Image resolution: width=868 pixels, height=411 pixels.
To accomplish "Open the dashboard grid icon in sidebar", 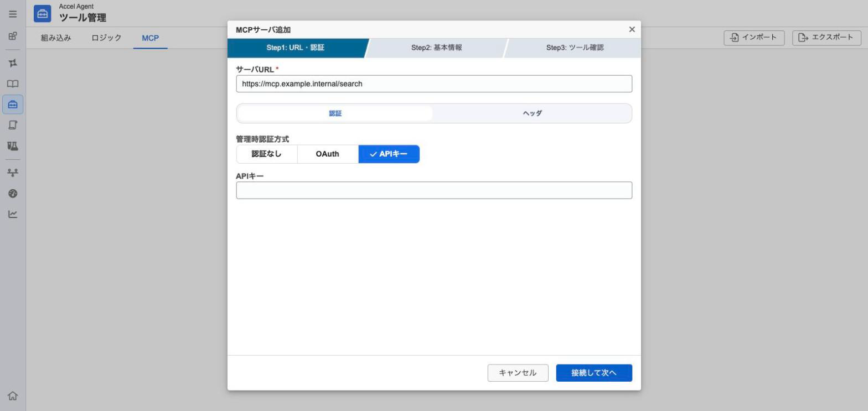I will click(x=12, y=37).
